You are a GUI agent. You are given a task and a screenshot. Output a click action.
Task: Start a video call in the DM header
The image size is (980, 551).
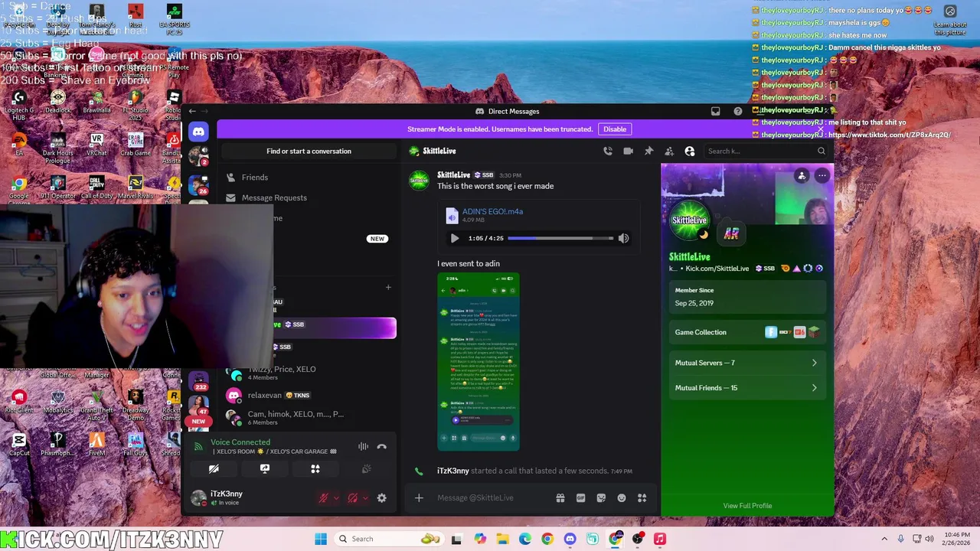(628, 151)
